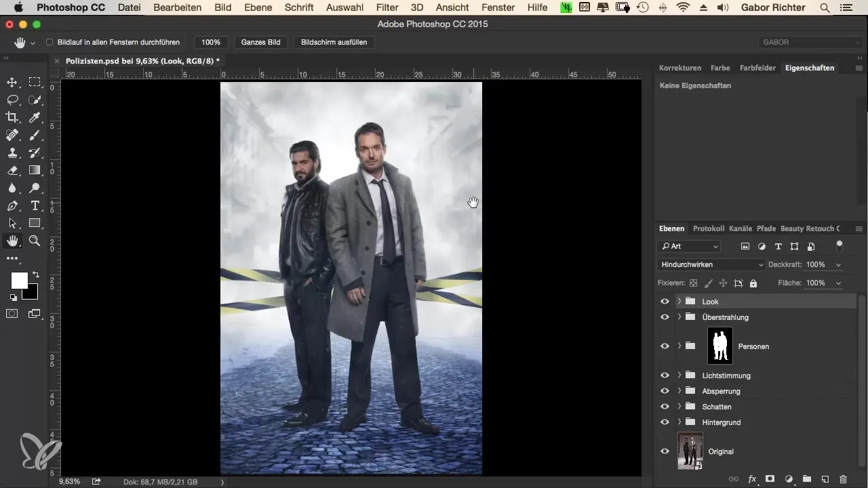The image size is (868, 488).
Task: Select the Dodge tool
Action: [x=35, y=188]
